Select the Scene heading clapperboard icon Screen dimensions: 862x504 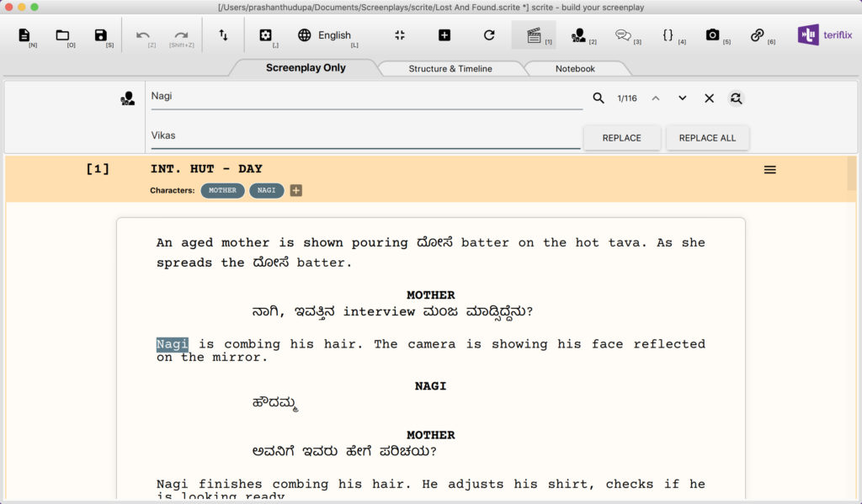point(534,35)
